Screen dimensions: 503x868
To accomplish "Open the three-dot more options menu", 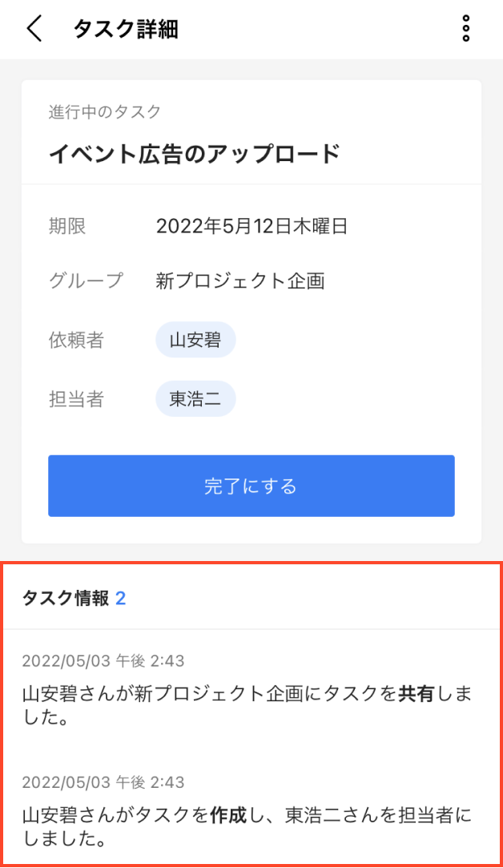I will [x=466, y=29].
